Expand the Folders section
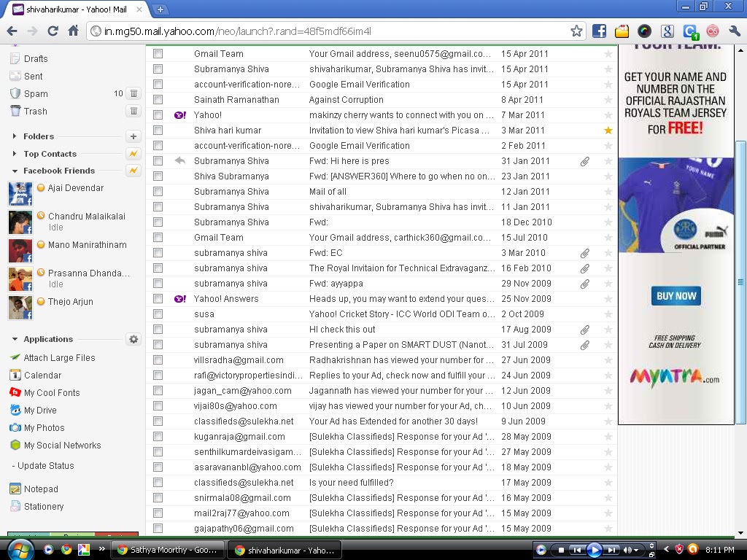Screen dimensions: 747x560 15,136
